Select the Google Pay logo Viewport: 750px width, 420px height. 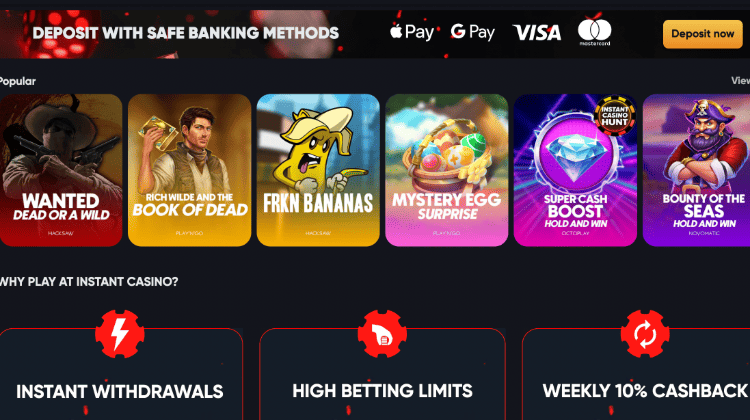coord(473,33)
